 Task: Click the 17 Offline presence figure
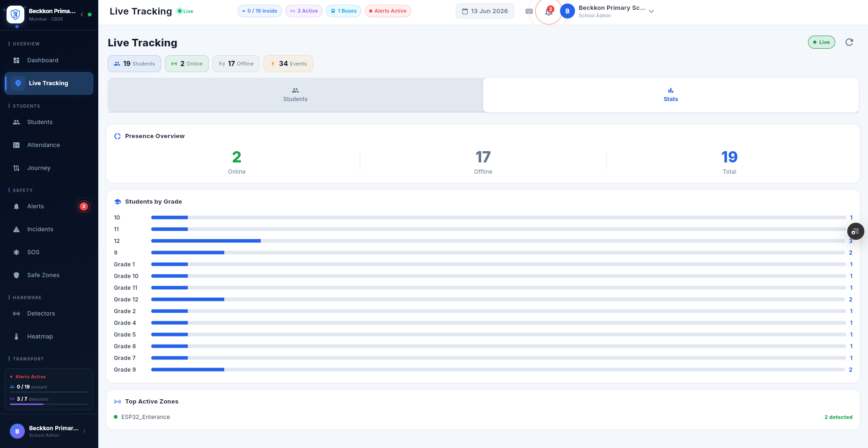(x=483, y=162)
